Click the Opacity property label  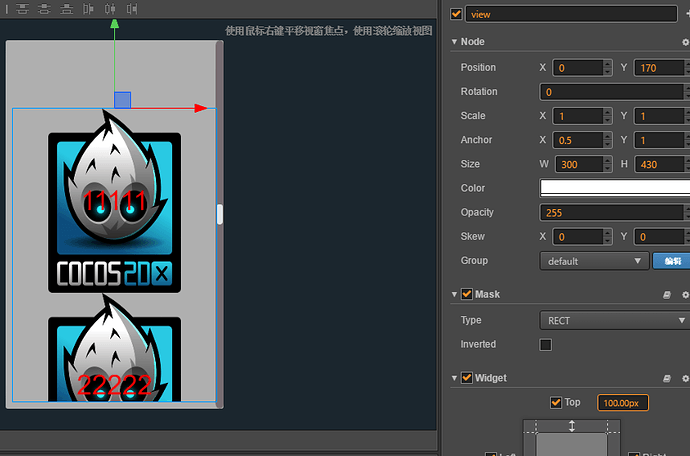(x=477, y=212)
